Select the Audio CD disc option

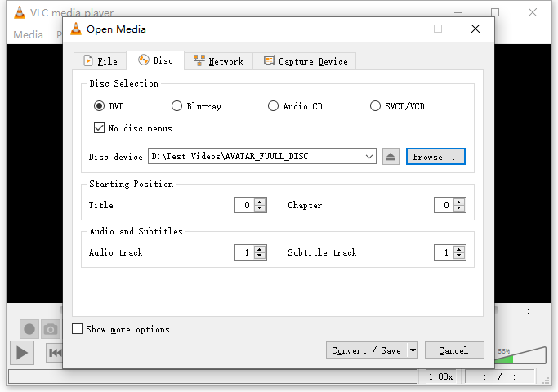coord(273,106)
